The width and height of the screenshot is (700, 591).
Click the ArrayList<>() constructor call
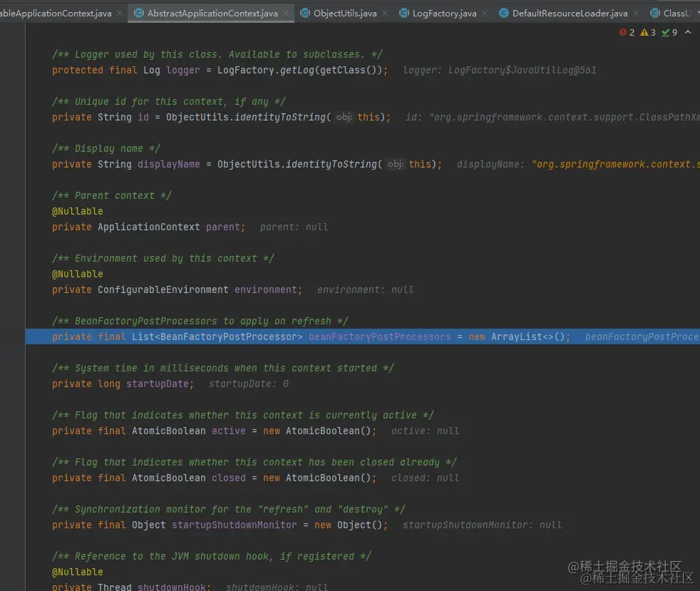(528, 336)
